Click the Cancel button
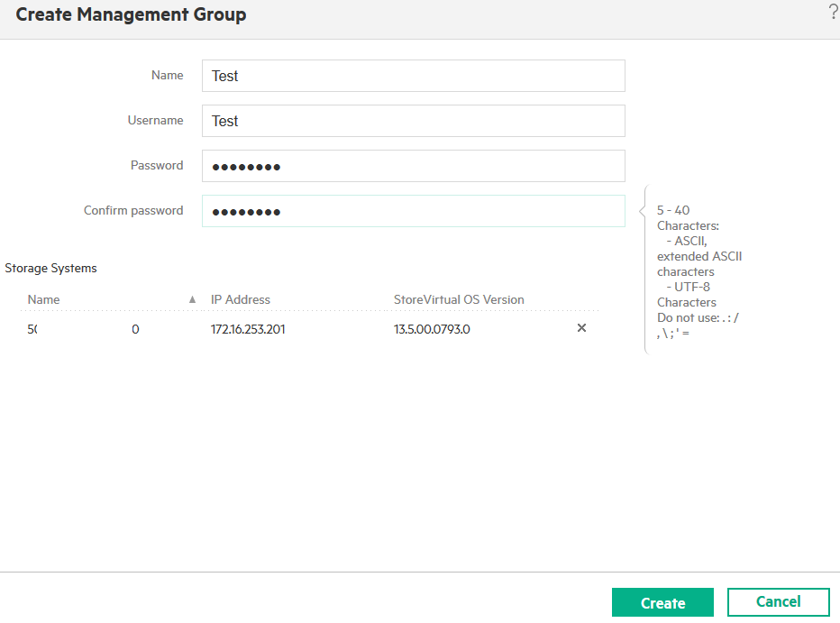The width and height of the screenshot is (840, 623). (778, 601)
